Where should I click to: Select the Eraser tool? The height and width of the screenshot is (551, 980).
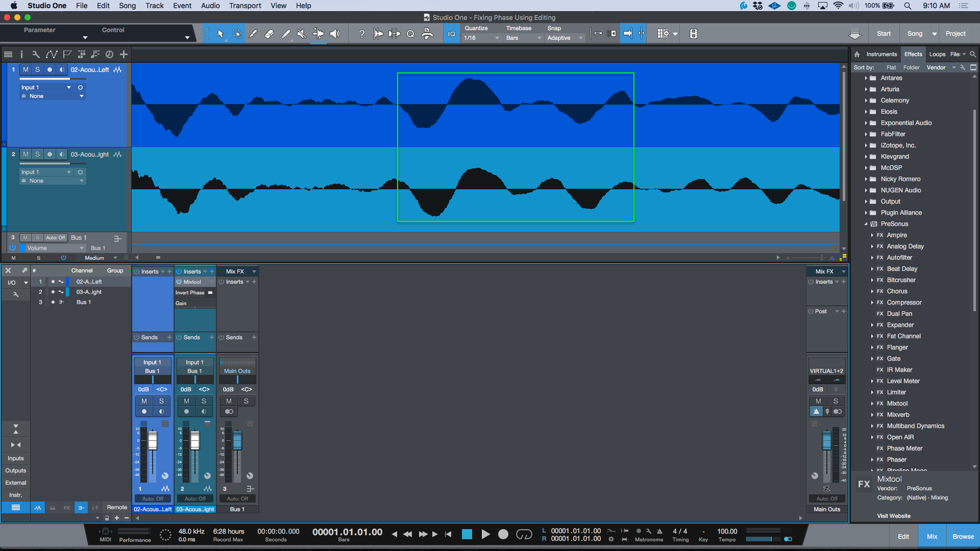269,34
